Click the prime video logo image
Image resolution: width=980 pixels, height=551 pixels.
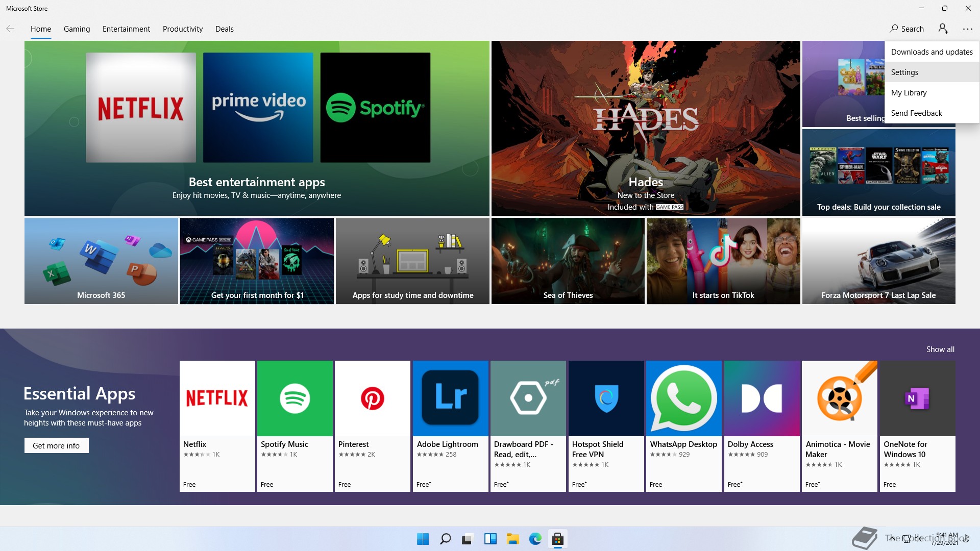[258, 108]
